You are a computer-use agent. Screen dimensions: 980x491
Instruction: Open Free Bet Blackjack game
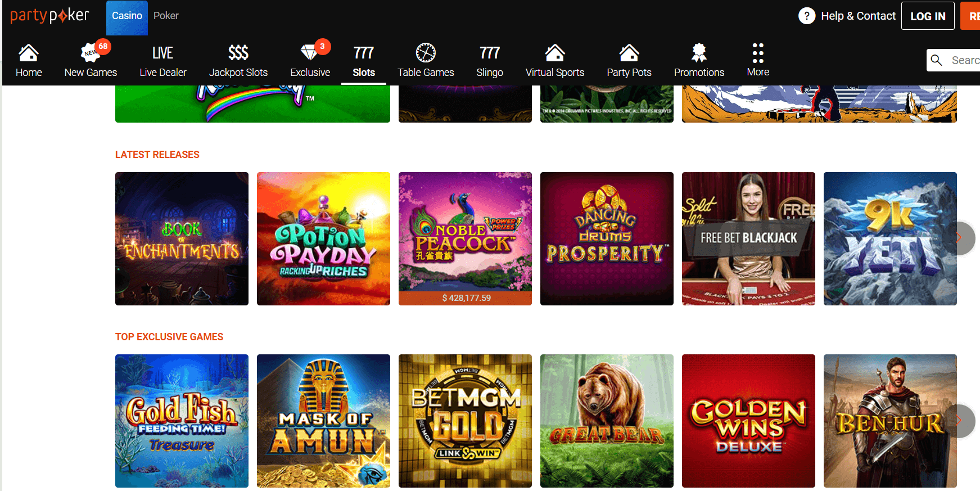pos(748,238)
